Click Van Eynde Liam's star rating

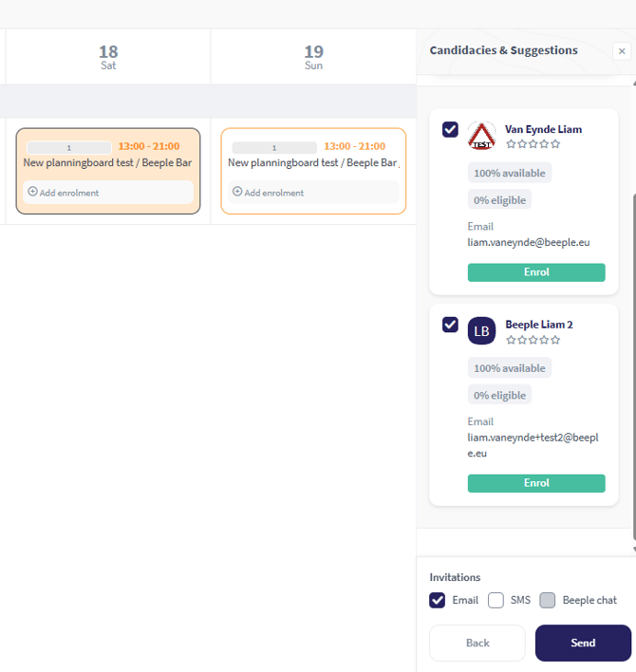pyautogui.click(x=533, y=144)
